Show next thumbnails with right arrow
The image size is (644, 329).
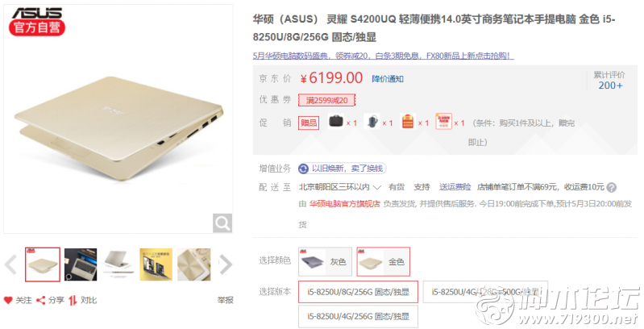pyautogui.click(x=226, y=264)
